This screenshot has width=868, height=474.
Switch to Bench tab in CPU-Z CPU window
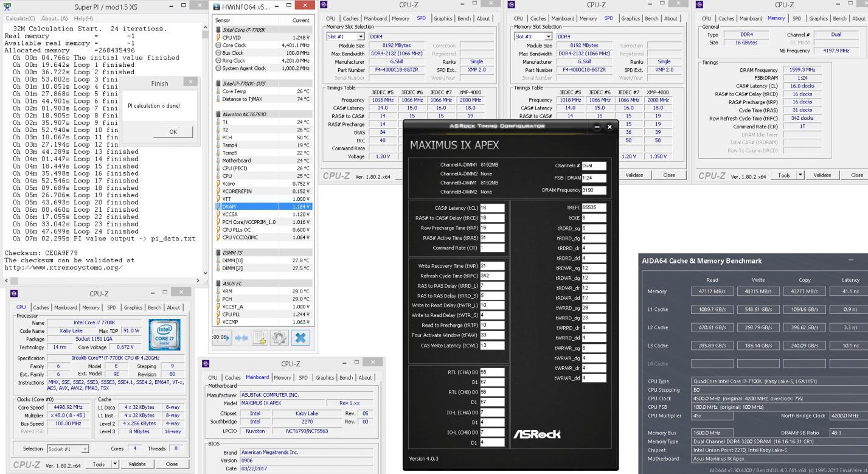pyautogui.click(x=156, y=308)
